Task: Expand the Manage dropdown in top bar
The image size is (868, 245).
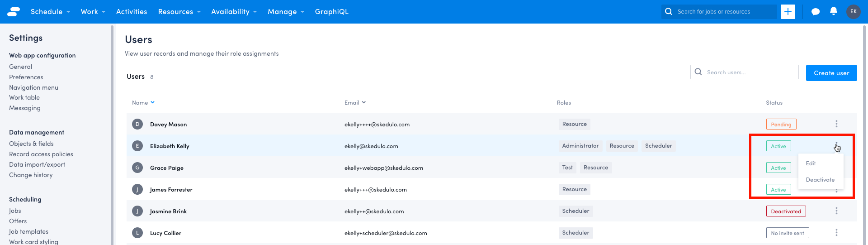Action: 286,12
